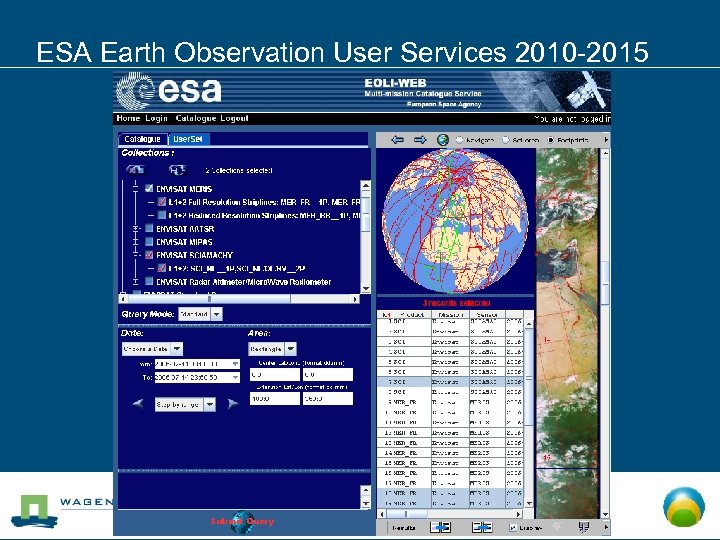Click the ESA logo in the header
The height and width of the screenshot is (540, 720).
point(169,90)
